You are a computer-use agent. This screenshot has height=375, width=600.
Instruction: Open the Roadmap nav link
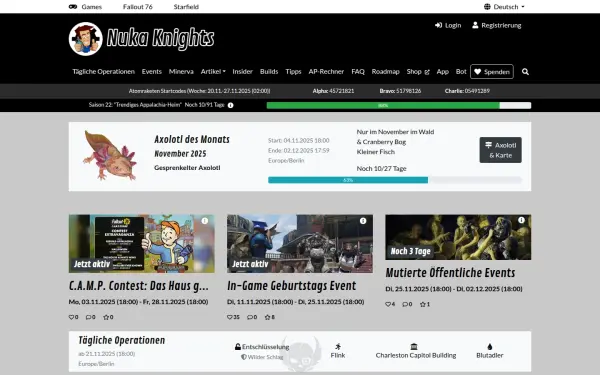click(x=385, y=72)
